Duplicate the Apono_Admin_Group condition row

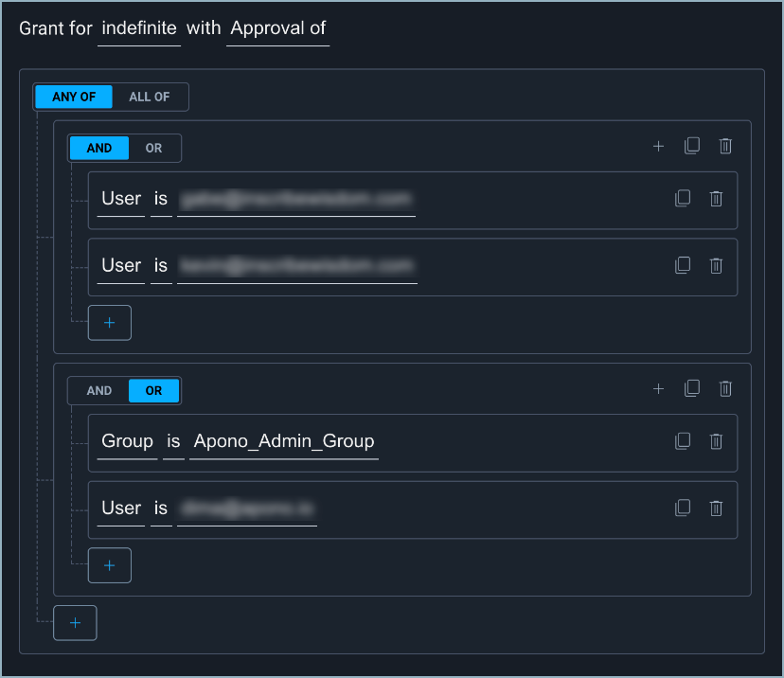pos(683,441)
